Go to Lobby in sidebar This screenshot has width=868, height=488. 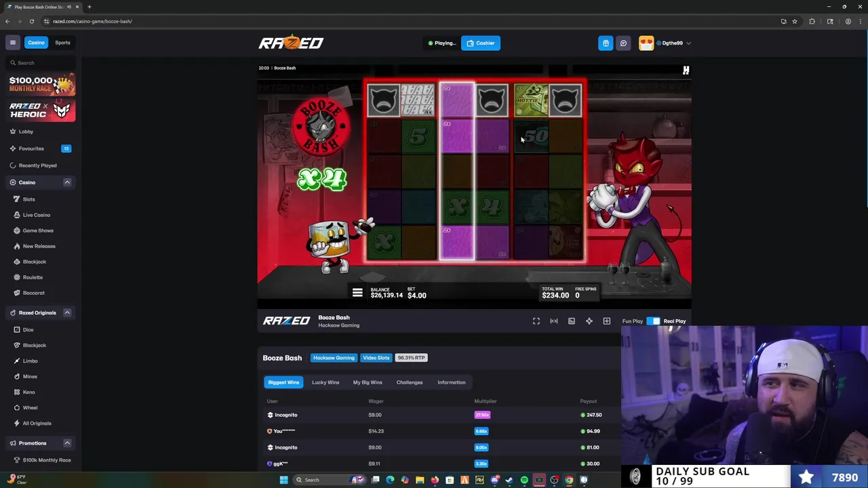pyautogui.click(x=26, y=131)
